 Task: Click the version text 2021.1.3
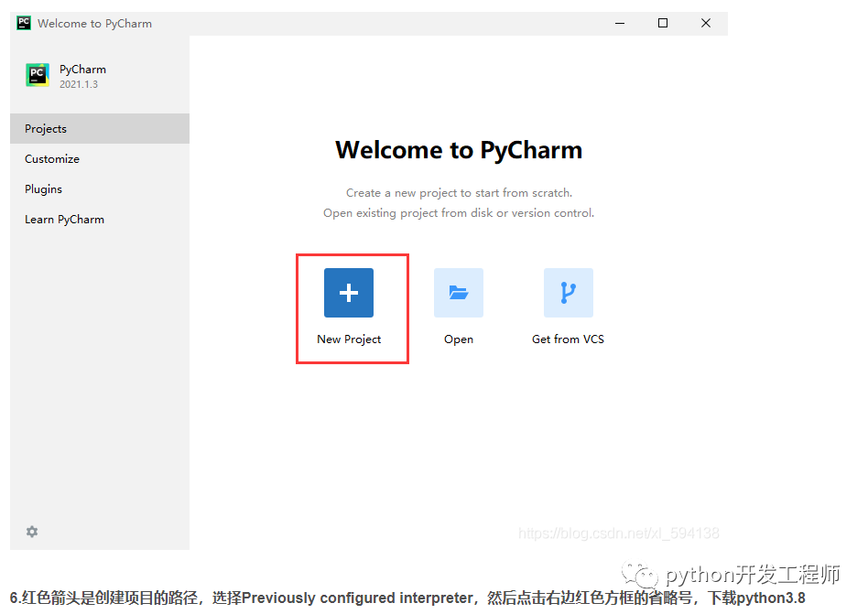pyautogui.click(x=79, y=84)
